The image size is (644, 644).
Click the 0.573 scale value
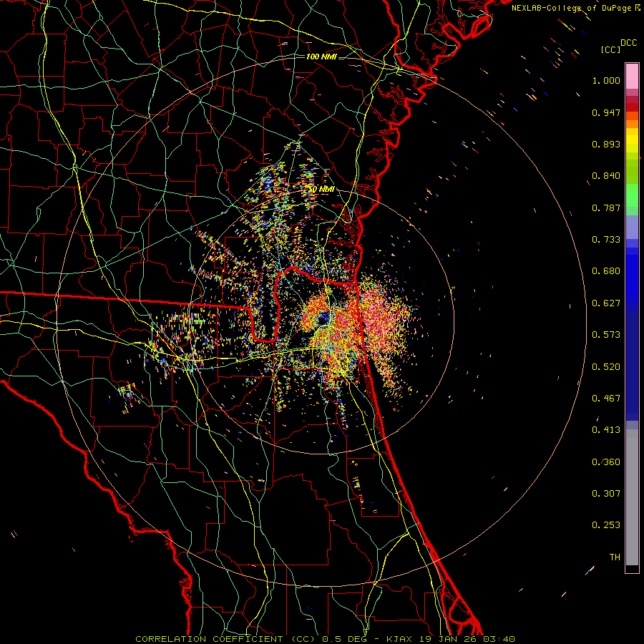coord(606,335)
